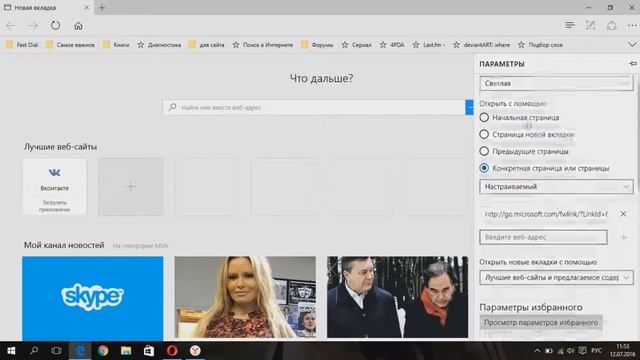Open the Hub (favorites and history) icon
640x360 pixels.
point(570,25)
